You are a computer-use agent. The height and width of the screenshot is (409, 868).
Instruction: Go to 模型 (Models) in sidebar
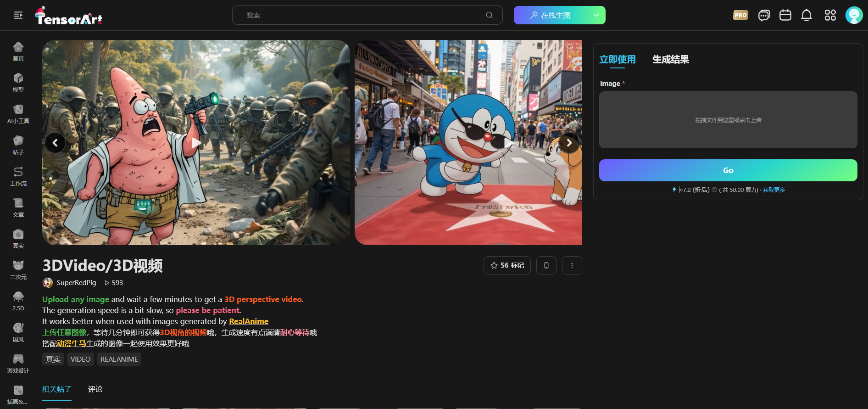(18, 83)
